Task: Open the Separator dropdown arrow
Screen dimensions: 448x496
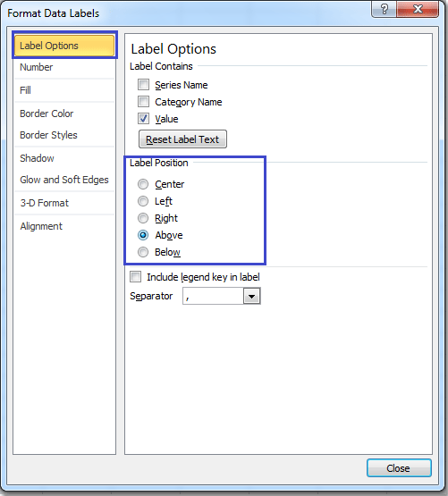Action: point(251,296)
